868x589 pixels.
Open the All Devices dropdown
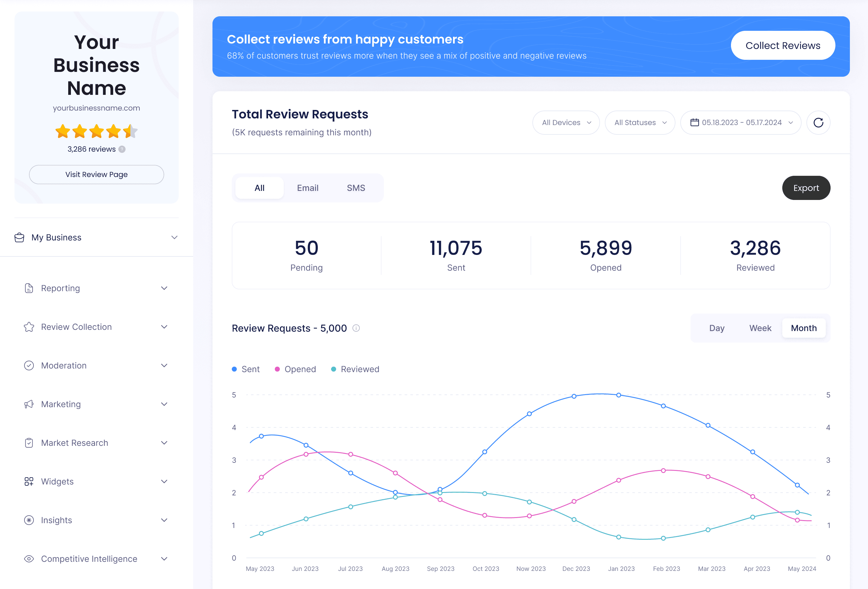[566, 123]
